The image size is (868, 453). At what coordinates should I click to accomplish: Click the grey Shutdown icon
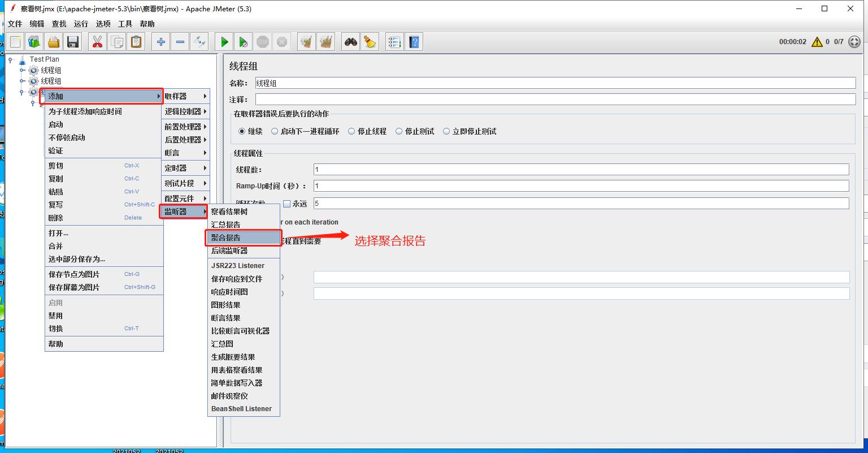(282, 42)
